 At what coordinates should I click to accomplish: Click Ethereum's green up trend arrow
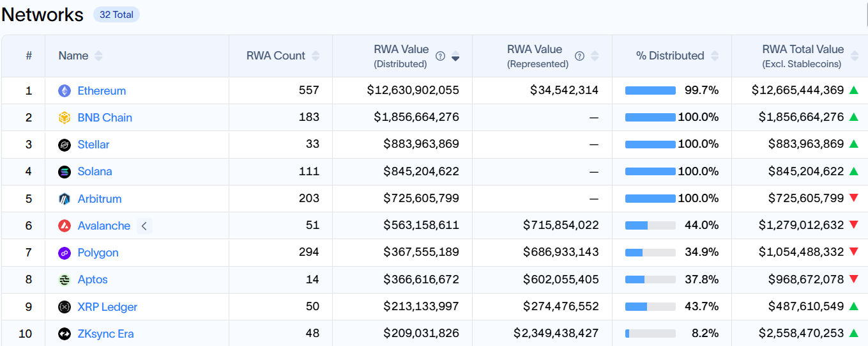tap(853, 90)
